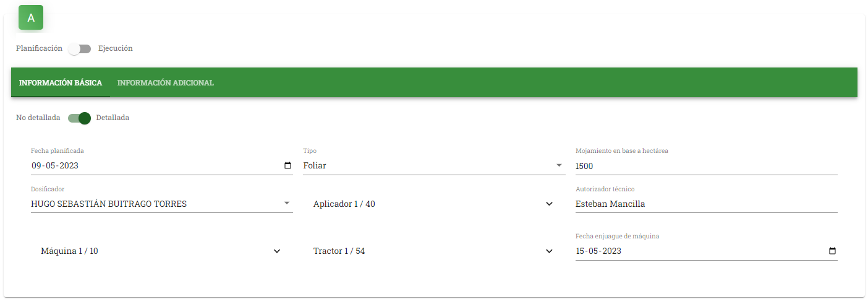868x304 pixels.
Task: Open calendar picker for Fecha planificada
Action: [x=287, y=165]
